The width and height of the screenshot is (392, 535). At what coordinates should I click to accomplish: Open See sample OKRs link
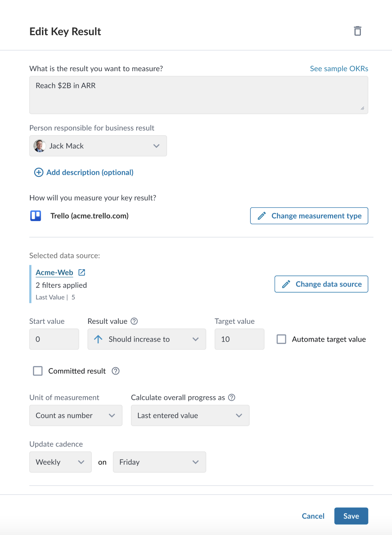339,69
